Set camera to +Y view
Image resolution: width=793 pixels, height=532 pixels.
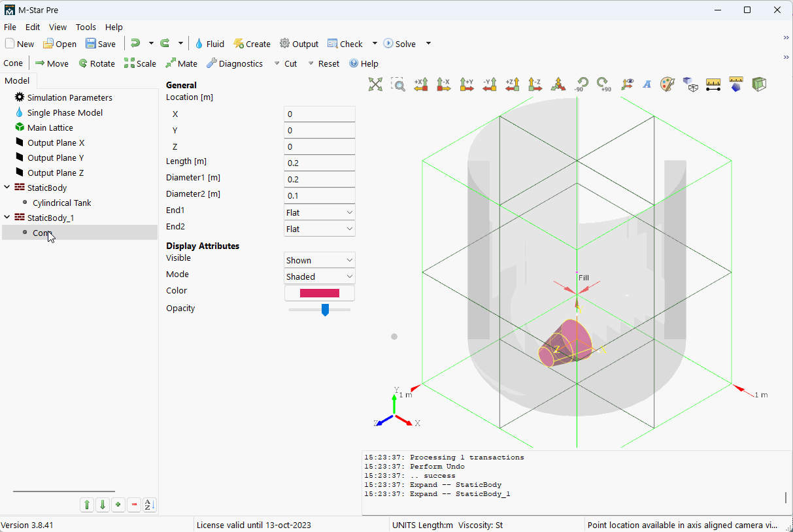tap(467, 84)
